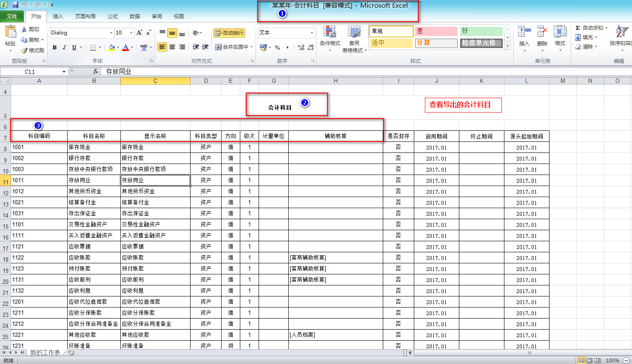632x364 pixels.
Task: Click the percent style icon
Action: [277, 48]
